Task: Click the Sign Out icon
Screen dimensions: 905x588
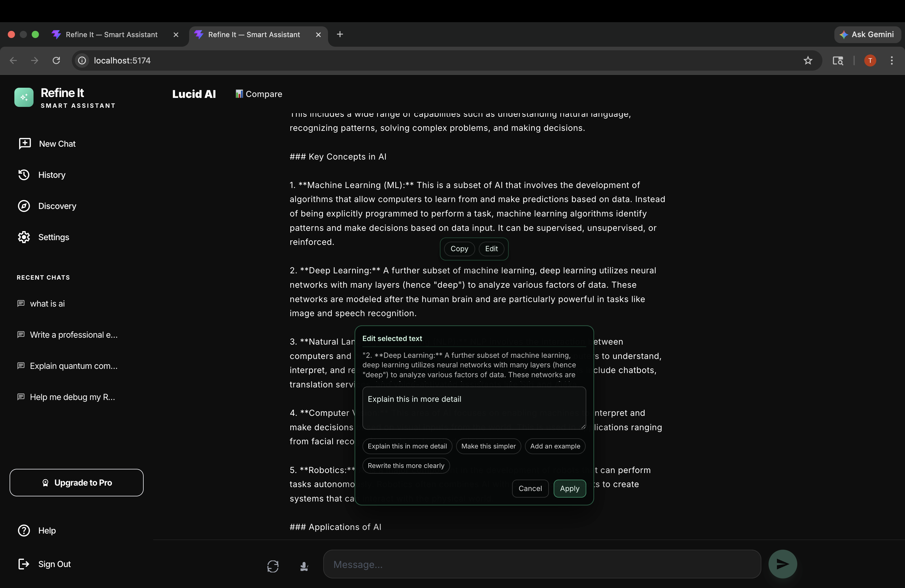Action: click(24, 564)
